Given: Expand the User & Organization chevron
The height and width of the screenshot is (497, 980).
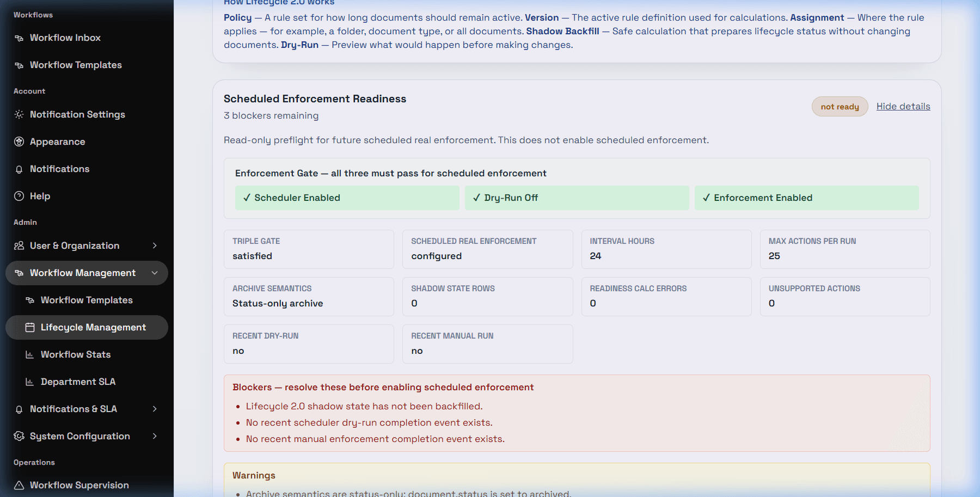Looking at the screenshot, I should pyautogui.click(x=155, y=246).
